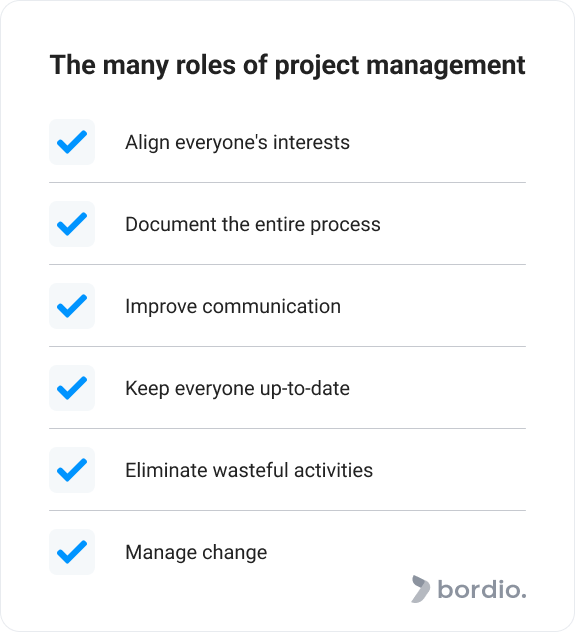Image resolution: width=575 pixels, height=632 pixels.
Task: Open the bordio. brand name link
Action: coord(482,590)
